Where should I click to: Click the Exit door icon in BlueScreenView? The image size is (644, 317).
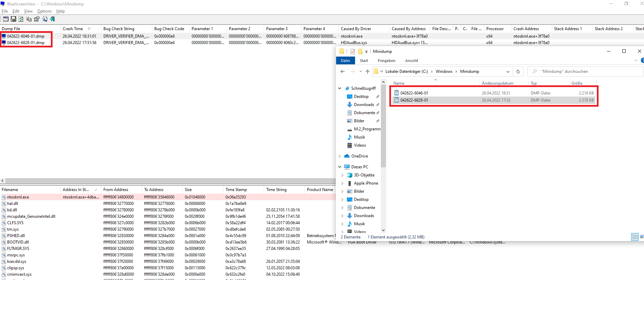point(52,19)
